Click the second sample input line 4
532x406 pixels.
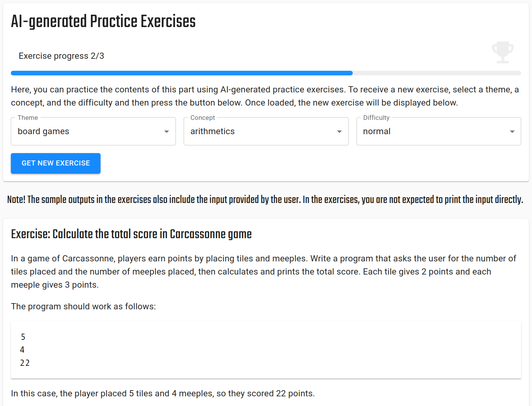[22, 350]
